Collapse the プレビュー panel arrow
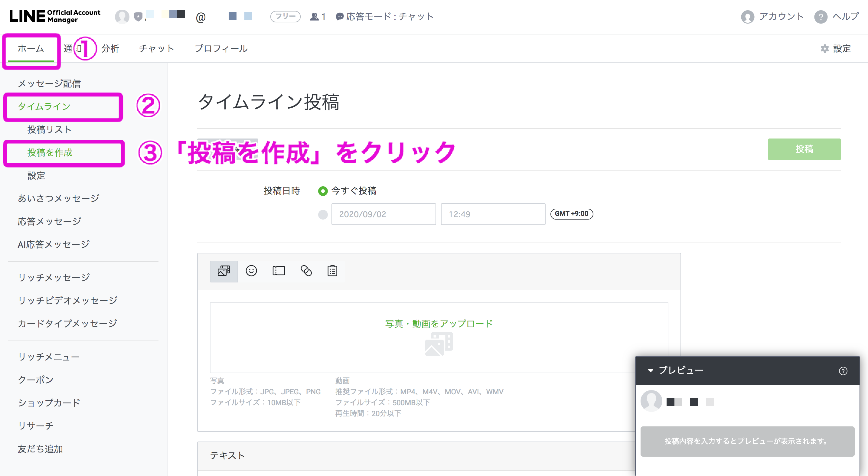 651,370
